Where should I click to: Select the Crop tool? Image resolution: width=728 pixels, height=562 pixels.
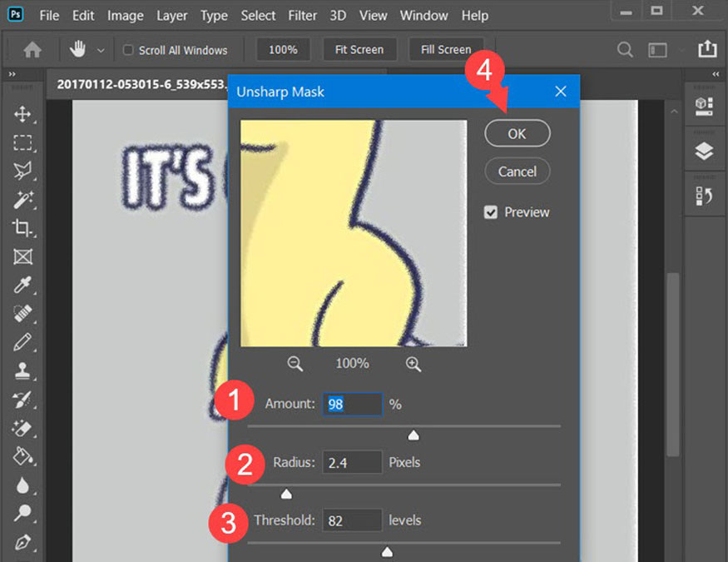coord(22,228)
